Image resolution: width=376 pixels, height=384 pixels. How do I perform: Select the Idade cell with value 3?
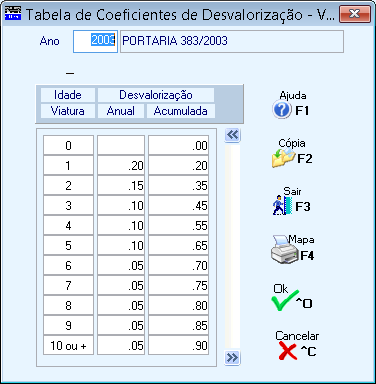coord(68,205)
